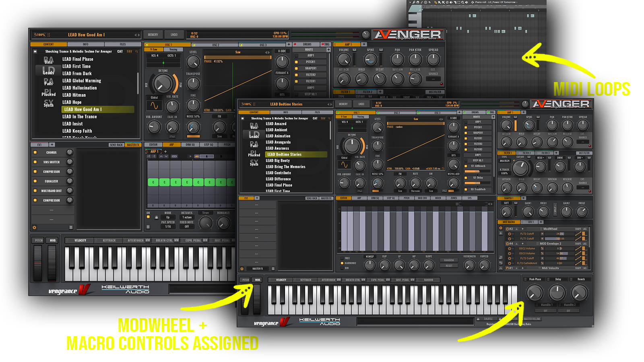Add an LFO next to LFO 1 tab

click(541, 222)
